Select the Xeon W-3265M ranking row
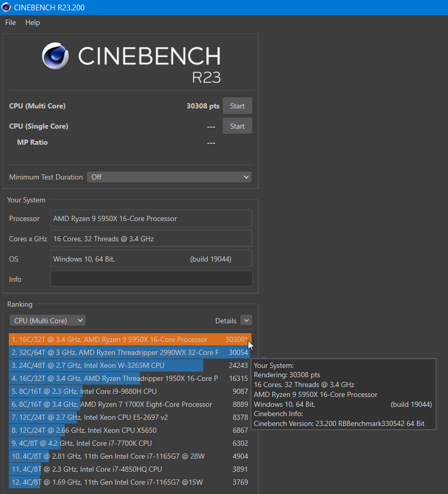Viewport: 448px width, 494px height. click(130, 365)
